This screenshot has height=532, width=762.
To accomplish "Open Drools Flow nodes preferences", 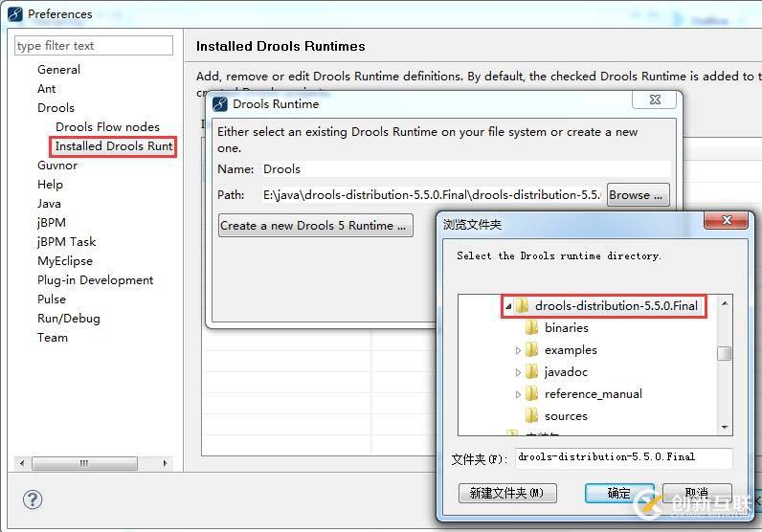I will click(x=107, y=127).
